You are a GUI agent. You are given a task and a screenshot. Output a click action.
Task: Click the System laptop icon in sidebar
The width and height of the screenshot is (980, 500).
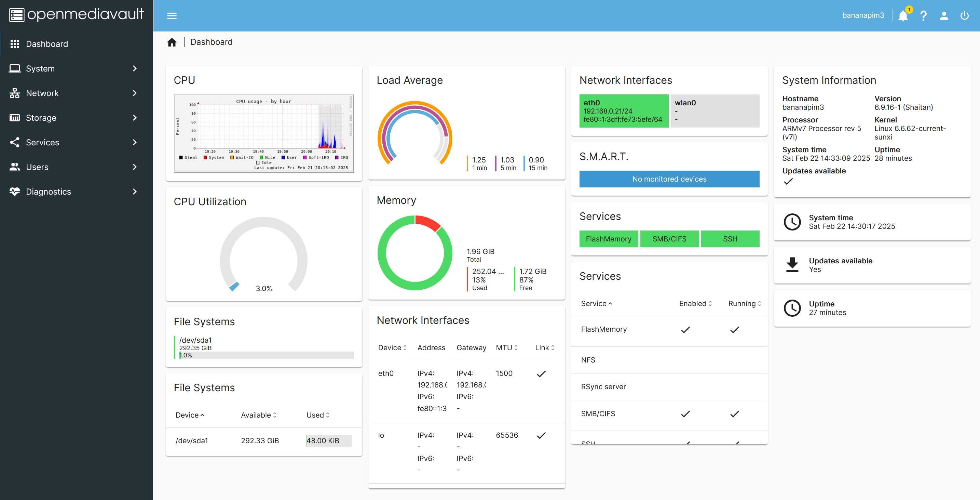(14, 68)
